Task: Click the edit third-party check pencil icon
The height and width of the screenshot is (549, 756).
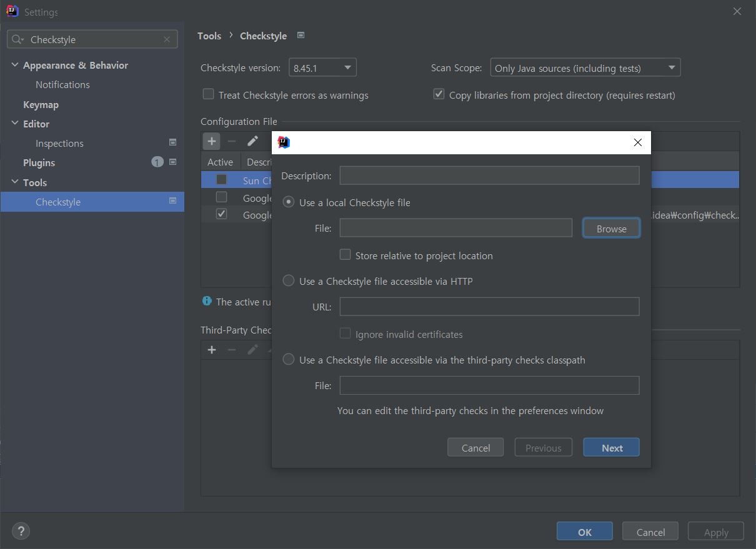Action: point(252,350)
